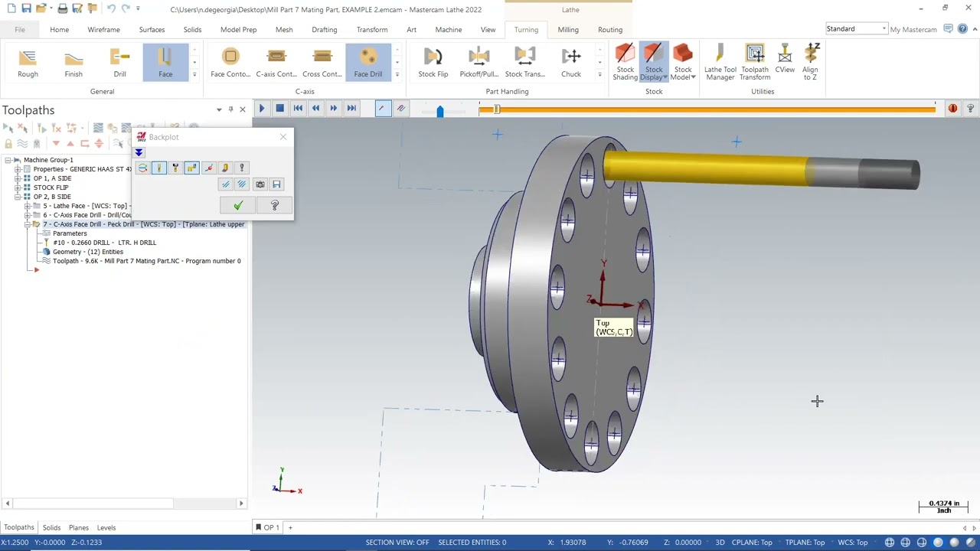Open the File menu
The image size is (980, 551).
pos(20,30)
